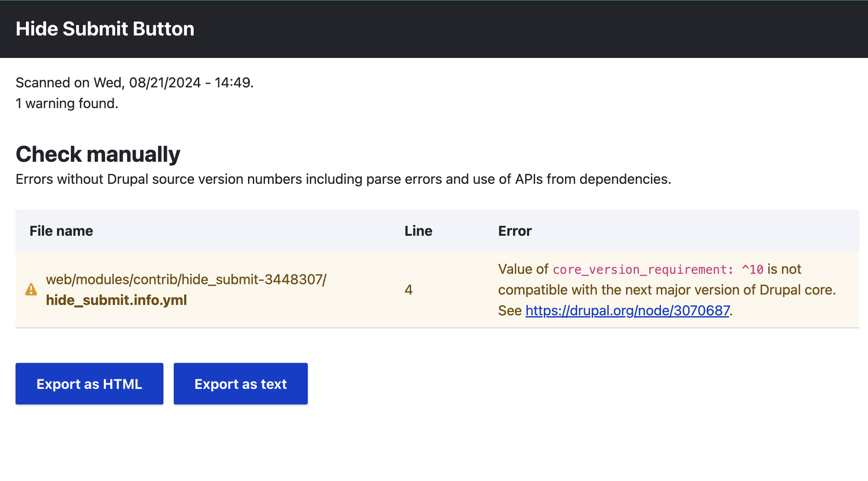Click the Scanned on Wed, 08/21/2024 text
The height and width of the screenshot is (481, 868).
point(134,83)
